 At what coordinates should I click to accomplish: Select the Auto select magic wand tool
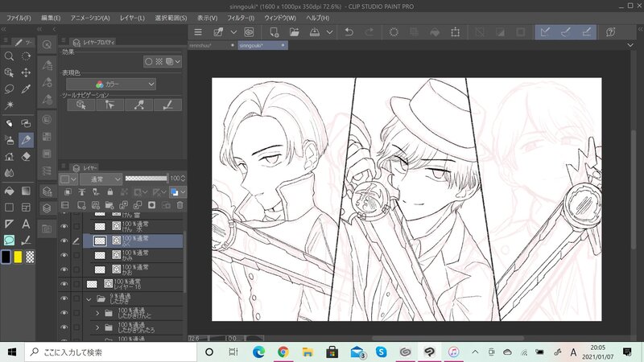point(9,105)
